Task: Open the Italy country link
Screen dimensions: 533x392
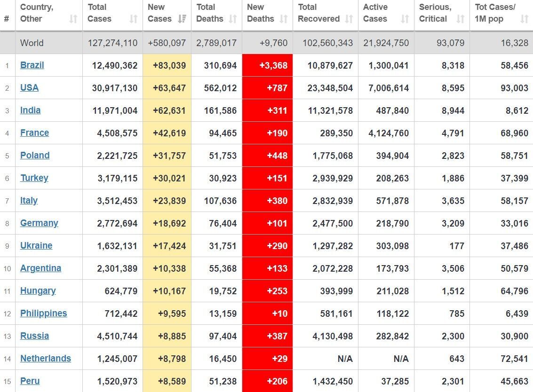Action: [29, 200]
